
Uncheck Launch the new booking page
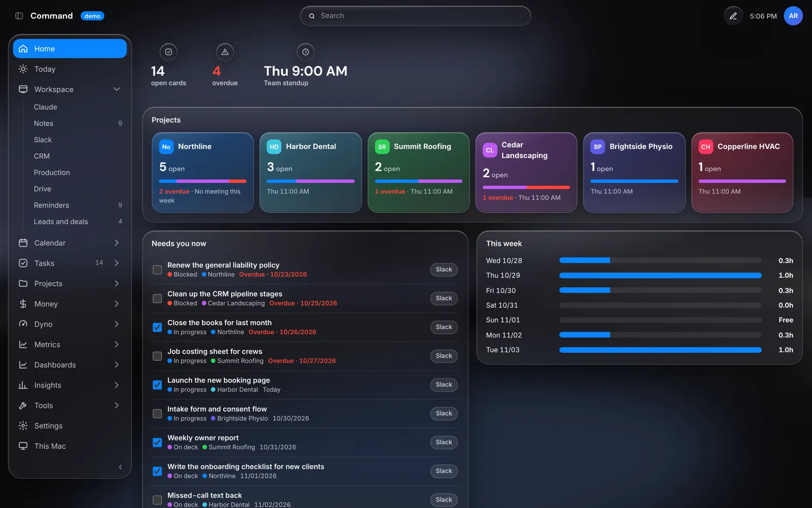pos(157,385)
